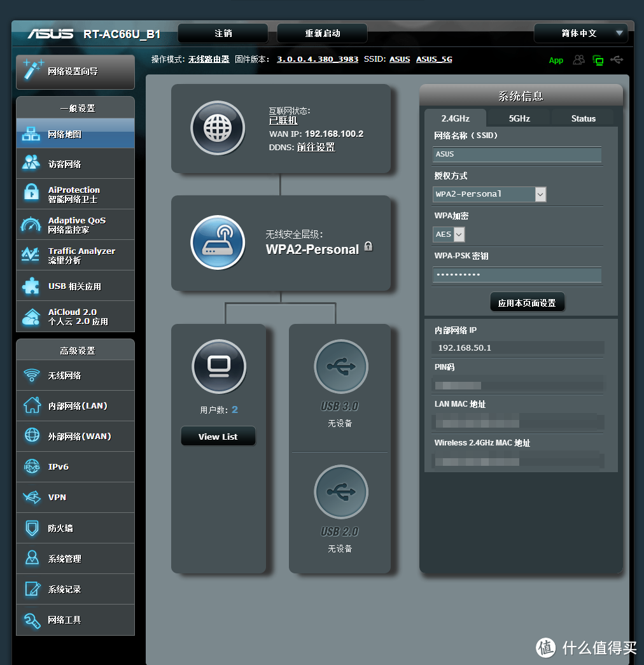Screen dimensions: 644x665
Task: Click the 重新启动 reboot button
Action: pyautogui.click(x=323, y=33)
